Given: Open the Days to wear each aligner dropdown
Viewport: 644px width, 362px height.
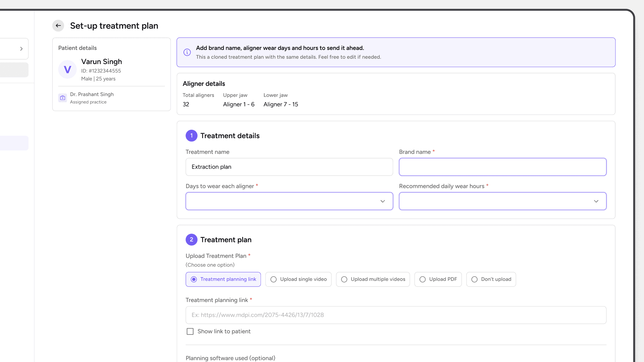Looking at the screenshot, I should (x=289, y=201).
